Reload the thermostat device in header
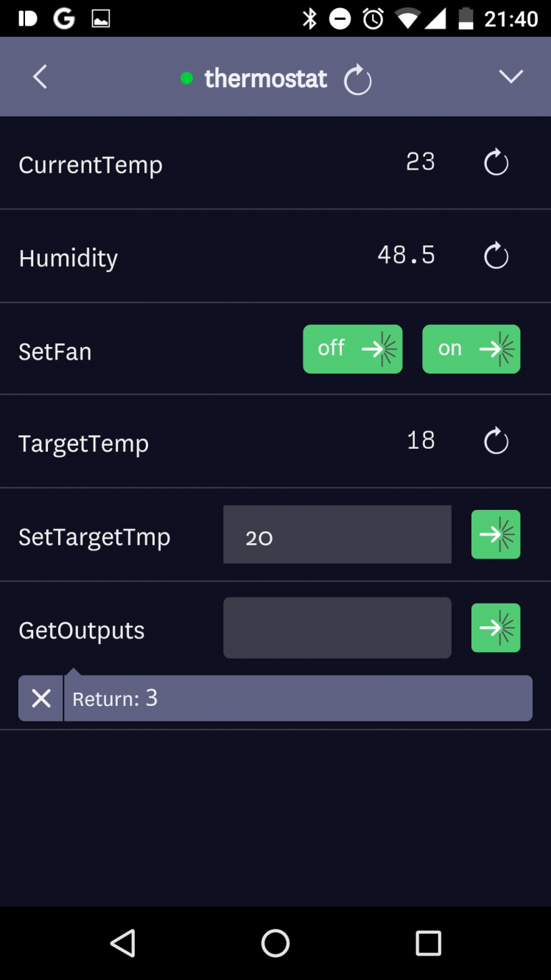Screen dimensions: 551x980 click(358, 80)
